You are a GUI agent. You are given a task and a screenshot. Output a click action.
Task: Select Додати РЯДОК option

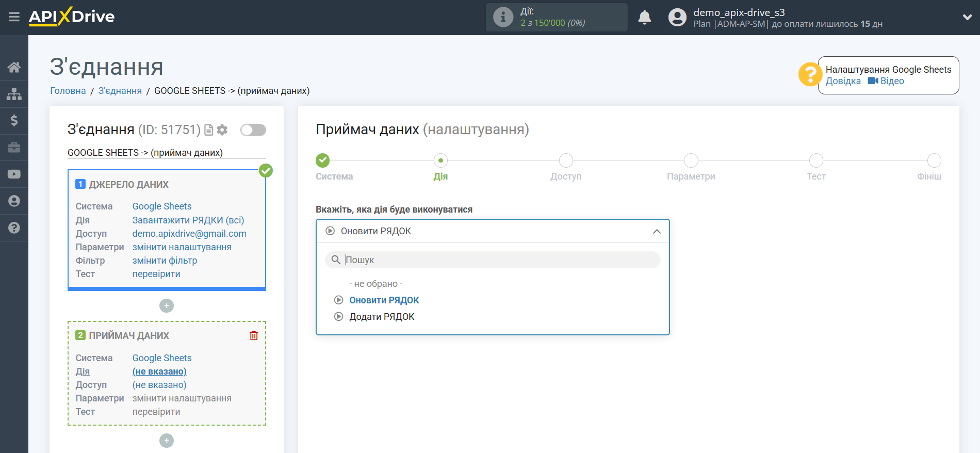click(382, 317)
